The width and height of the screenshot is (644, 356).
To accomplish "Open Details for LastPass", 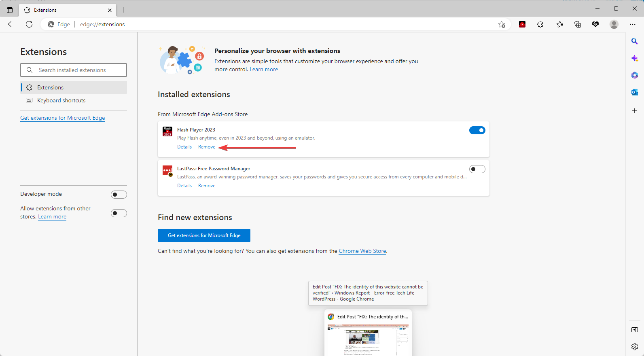I will click(x=184, y=186).
